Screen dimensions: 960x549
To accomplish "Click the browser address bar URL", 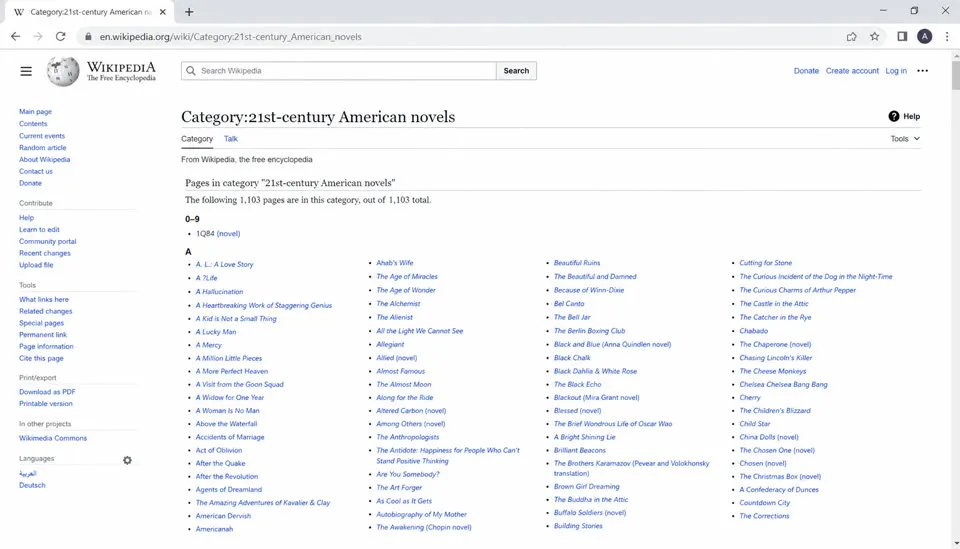I will point(231,37).
